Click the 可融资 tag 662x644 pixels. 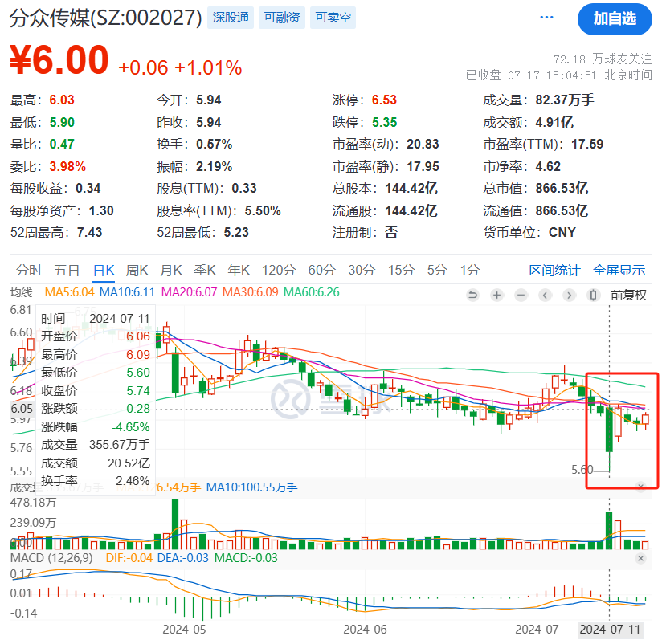click(x=282, y=18)
